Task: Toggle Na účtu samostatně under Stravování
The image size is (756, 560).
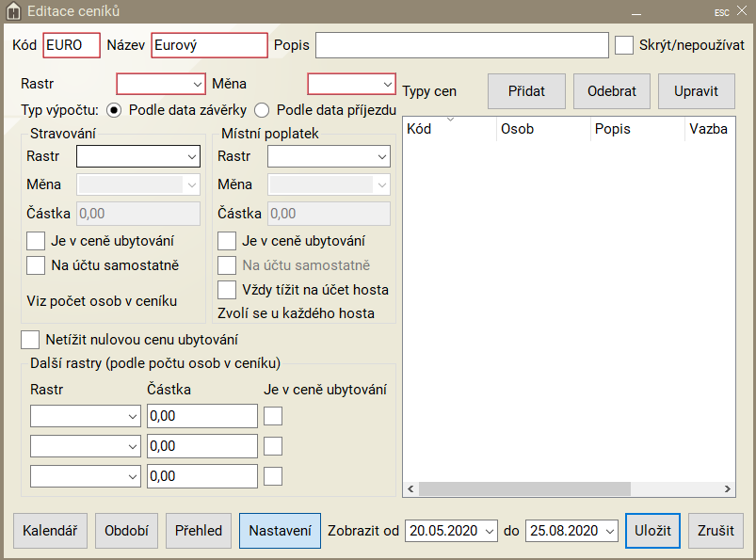Action: tap(37, 264)
